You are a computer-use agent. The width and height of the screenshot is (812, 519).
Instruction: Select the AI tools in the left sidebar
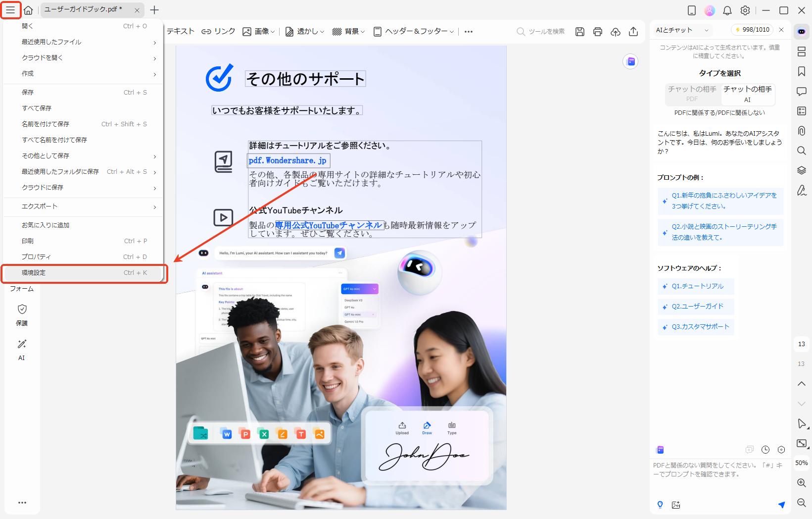pyautogui.click(x=21, y=349)
